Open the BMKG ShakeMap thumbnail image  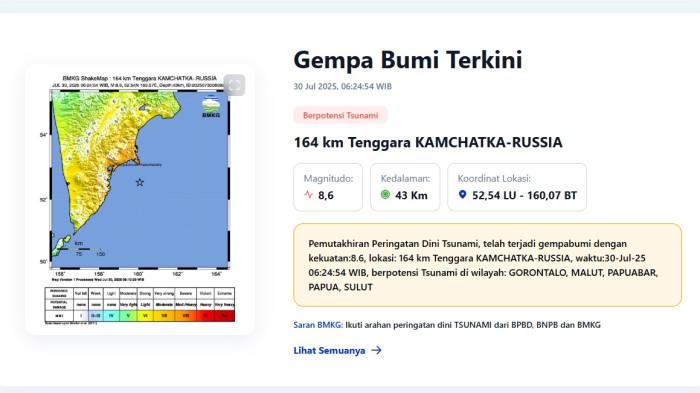[x=140, y=199]
